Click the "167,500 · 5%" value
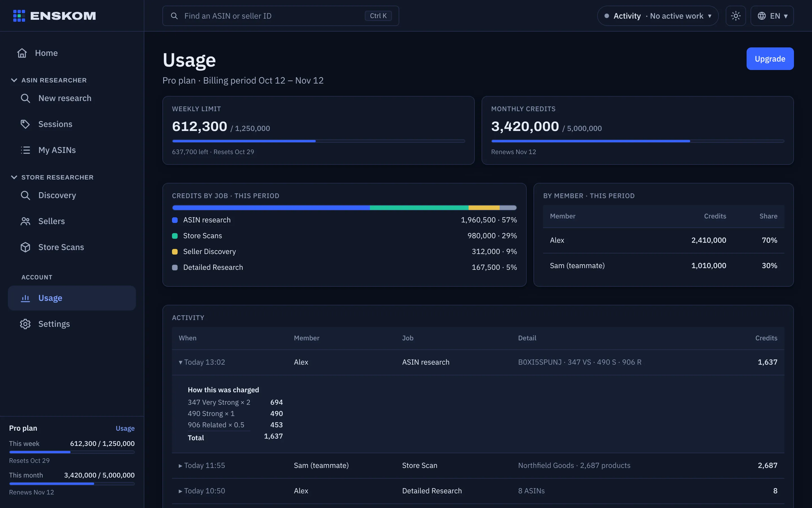This screenshot has width=812, height=508. click(x=494, y=268)
